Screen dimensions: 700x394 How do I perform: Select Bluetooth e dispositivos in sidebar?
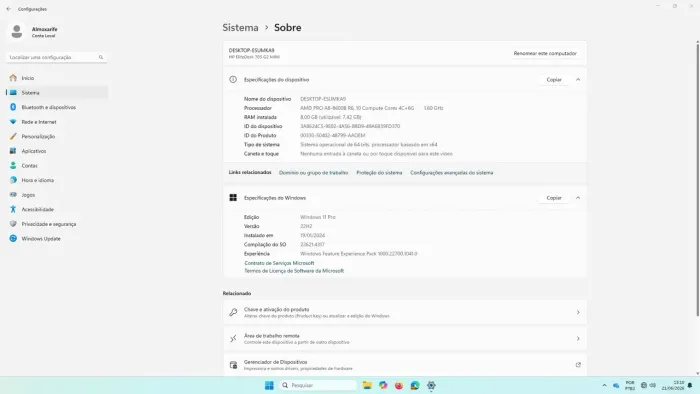tap(57, 107)
